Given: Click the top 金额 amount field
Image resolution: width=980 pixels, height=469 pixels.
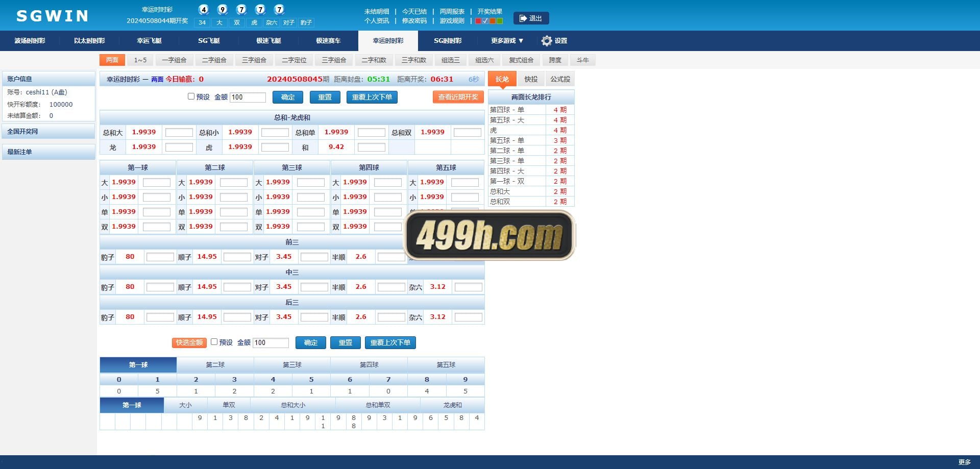Looking at the screenshot, I should pos(248,97).
